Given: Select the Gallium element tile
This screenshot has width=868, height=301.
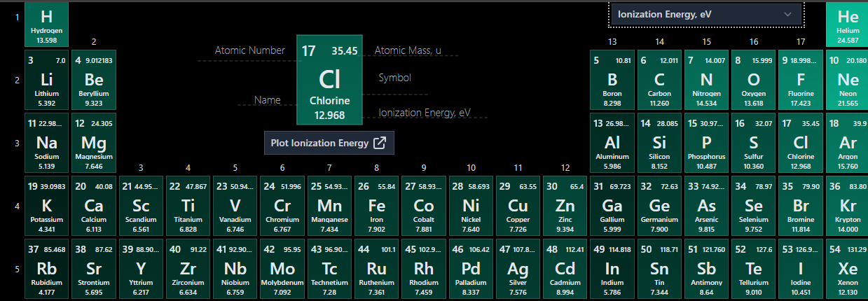Looking at the screenshot, I should click(x=612, y=206).
